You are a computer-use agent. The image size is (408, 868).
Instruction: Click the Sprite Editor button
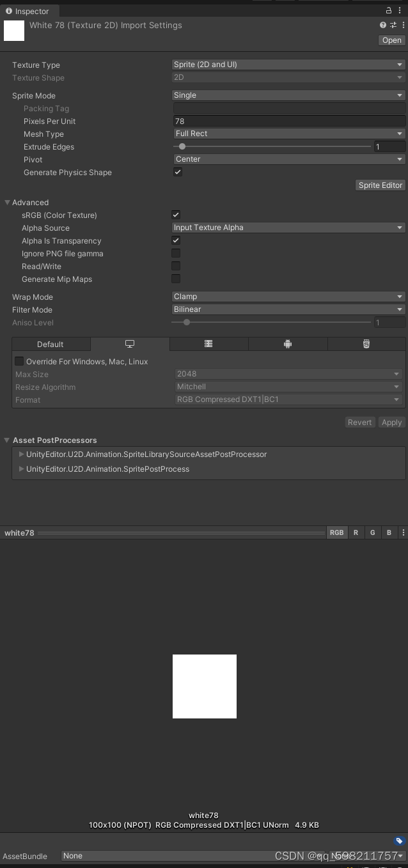pyautogui.click(x=380, y=185)
